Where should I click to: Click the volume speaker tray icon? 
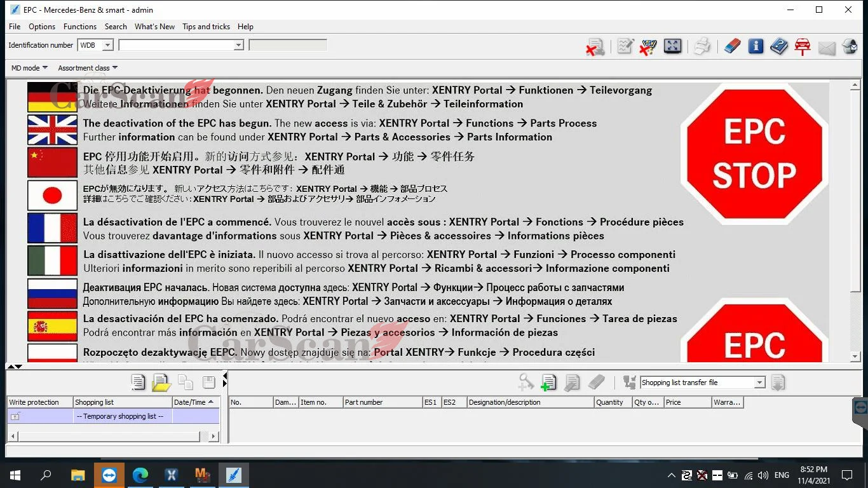tap(763, 475)
